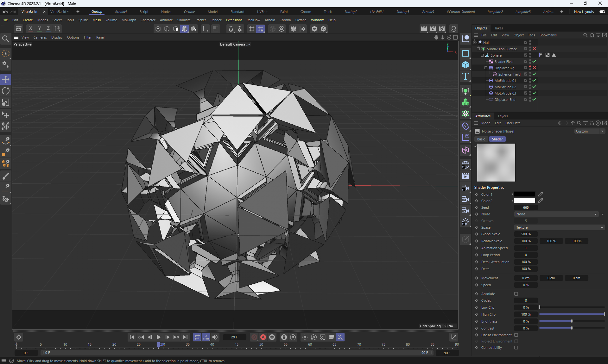Screen dimensions: 608x364
Task: Select the Scale tool in left toolbar
Action: point(6,102)
